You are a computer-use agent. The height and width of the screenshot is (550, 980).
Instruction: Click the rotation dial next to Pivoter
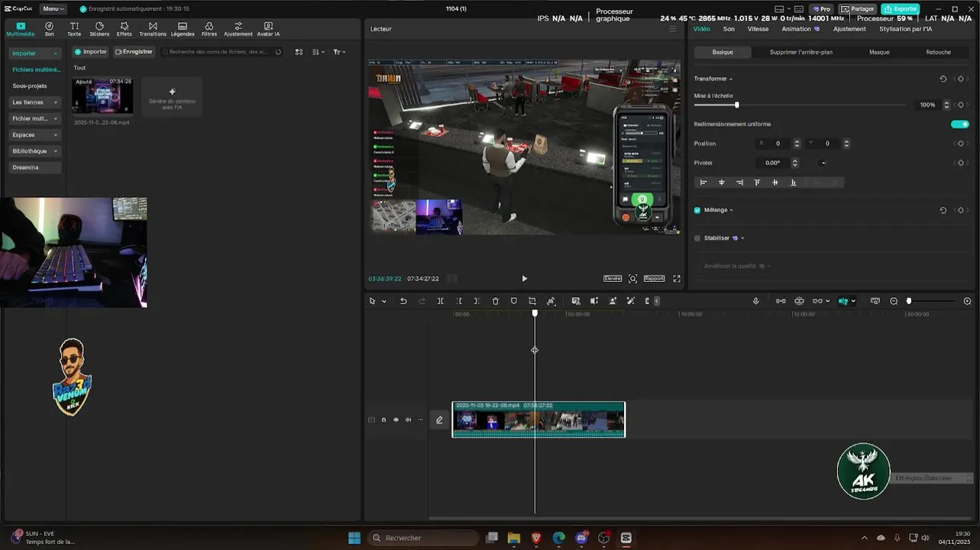coord(822,163)
